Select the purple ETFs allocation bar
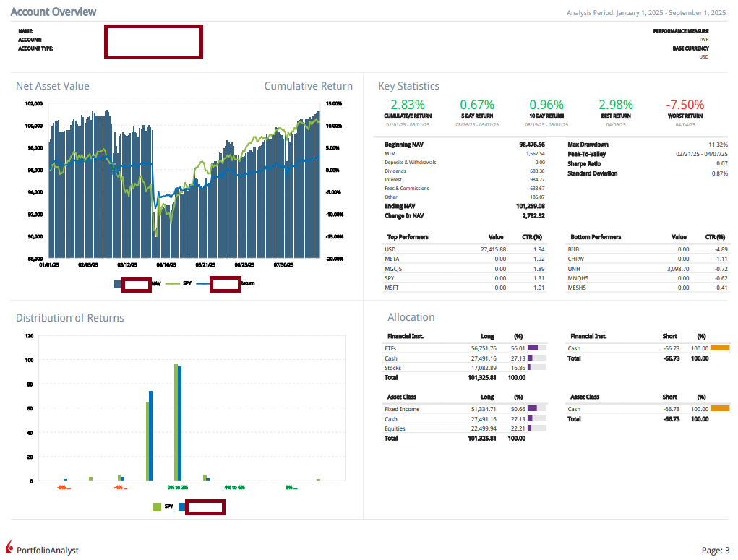 (532, 348)
